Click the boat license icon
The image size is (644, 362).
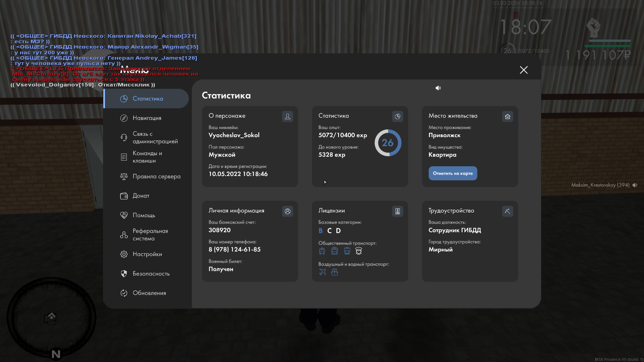pyautogui.click(x=334, y=272)
